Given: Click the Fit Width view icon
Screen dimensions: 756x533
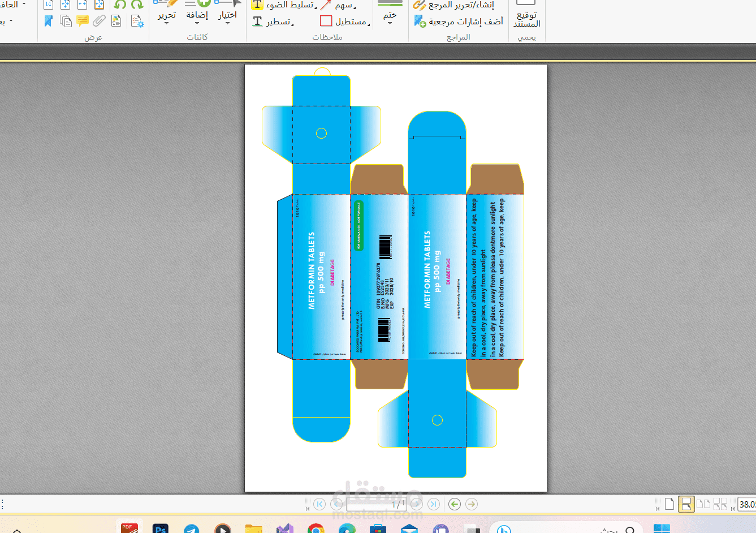Looking at the screenshot, I should click(82, 5).
